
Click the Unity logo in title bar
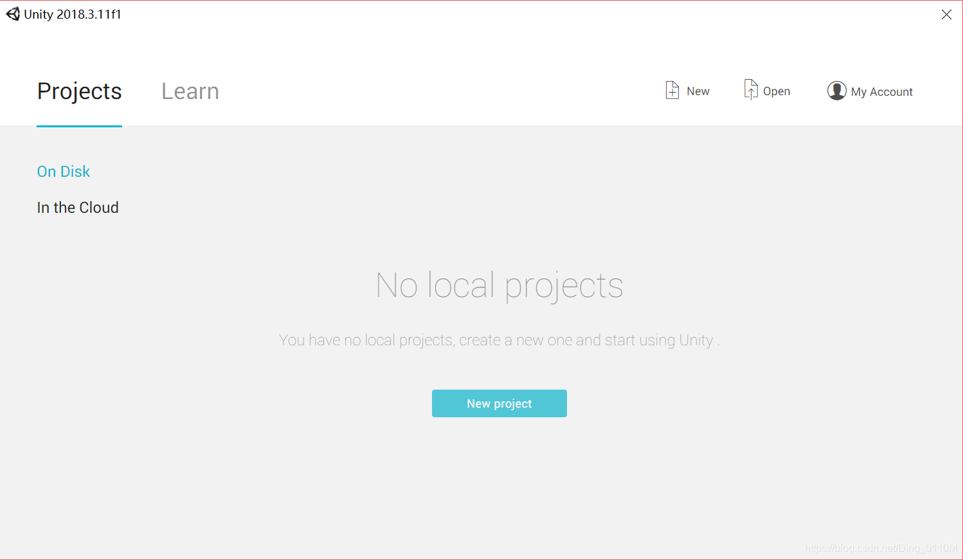point(13,14)
